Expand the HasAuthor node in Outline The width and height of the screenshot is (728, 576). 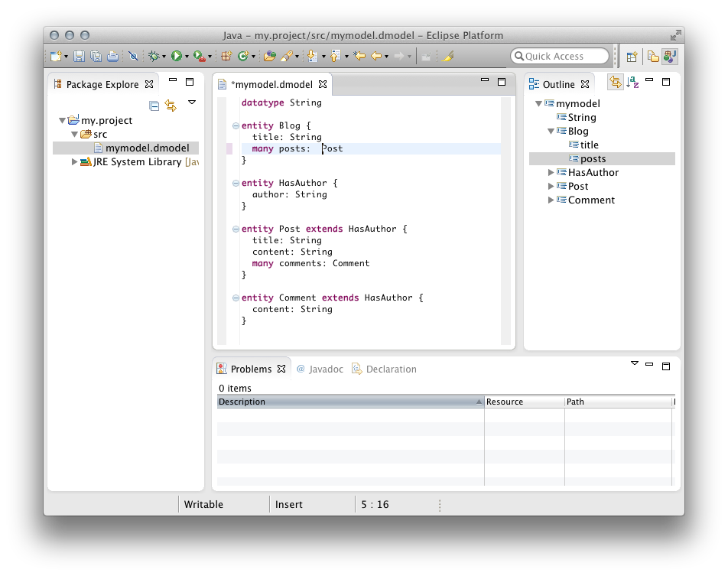(551, 173)
